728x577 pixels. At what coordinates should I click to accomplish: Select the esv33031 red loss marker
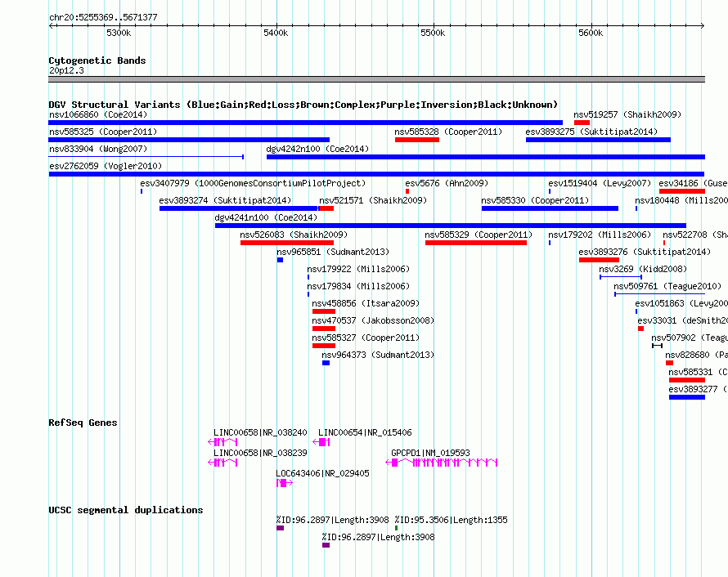[x=640, y=329]
